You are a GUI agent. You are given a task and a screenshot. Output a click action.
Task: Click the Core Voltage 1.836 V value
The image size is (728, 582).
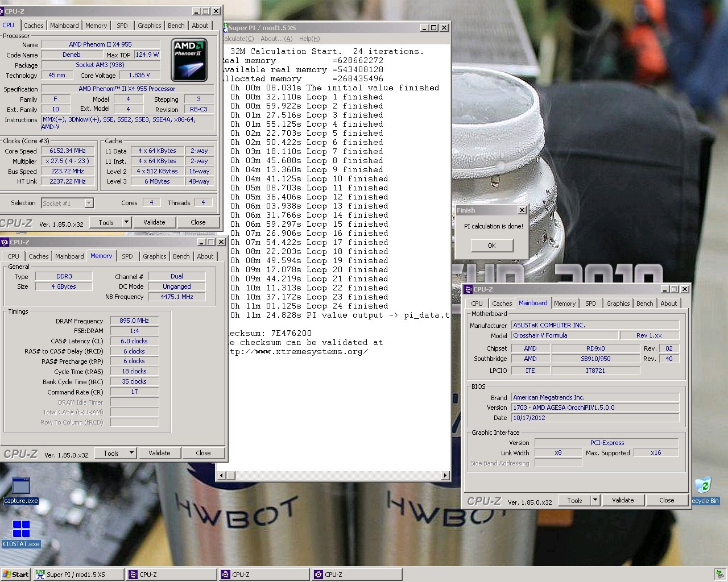click(x=139, y=75)
